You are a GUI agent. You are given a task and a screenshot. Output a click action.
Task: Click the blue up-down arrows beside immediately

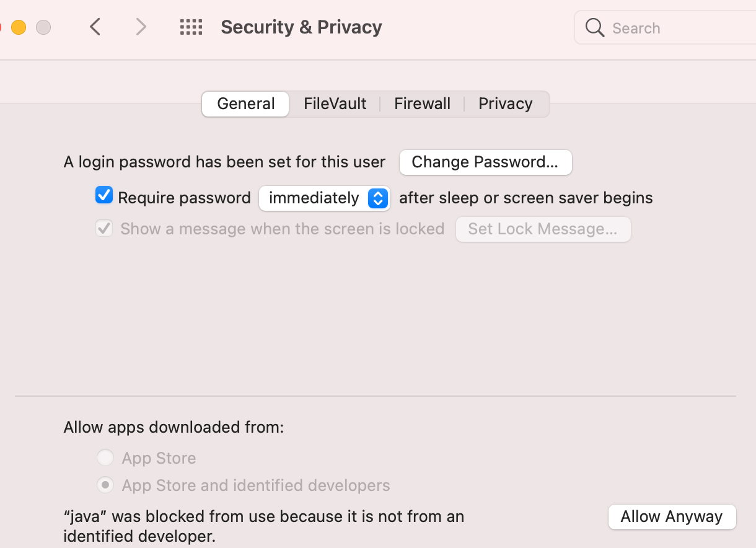click(x=378, y=198)
